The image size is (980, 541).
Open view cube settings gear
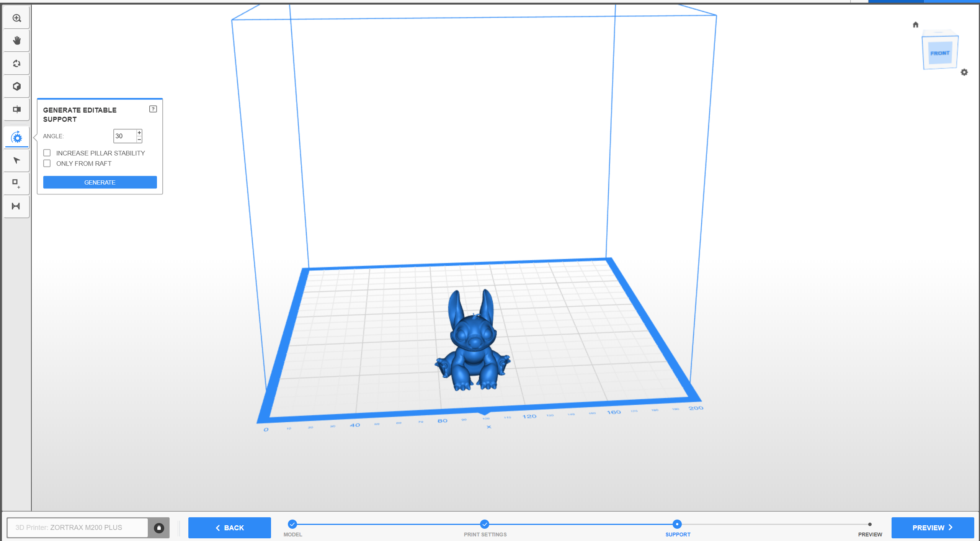[964, 72]
